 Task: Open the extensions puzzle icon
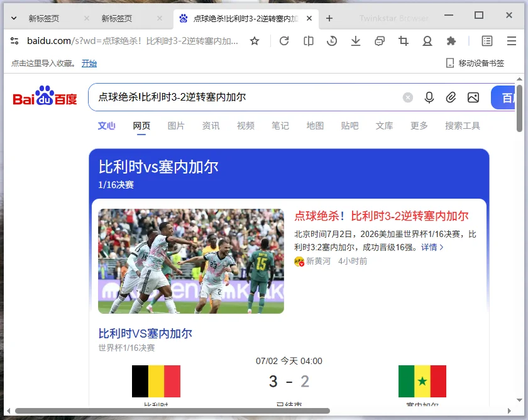[451, 41]
